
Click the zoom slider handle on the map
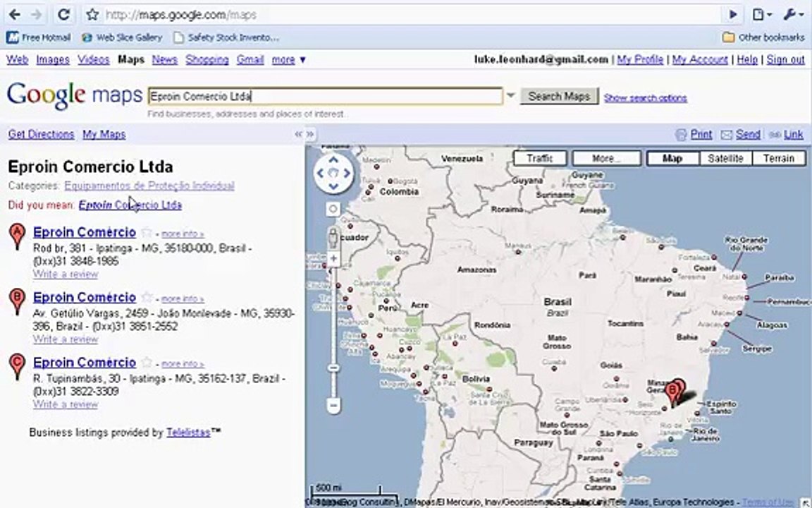point(333,368)
